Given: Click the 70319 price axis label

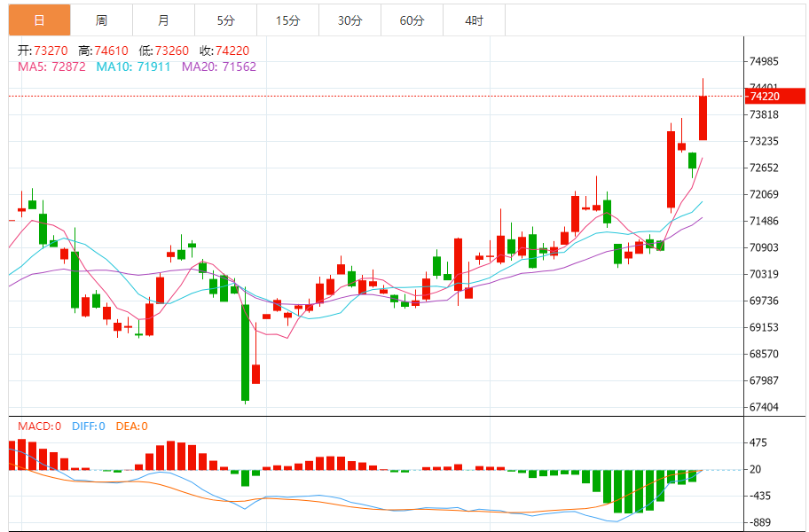Looking at the screenshot, I should point(764,274).
